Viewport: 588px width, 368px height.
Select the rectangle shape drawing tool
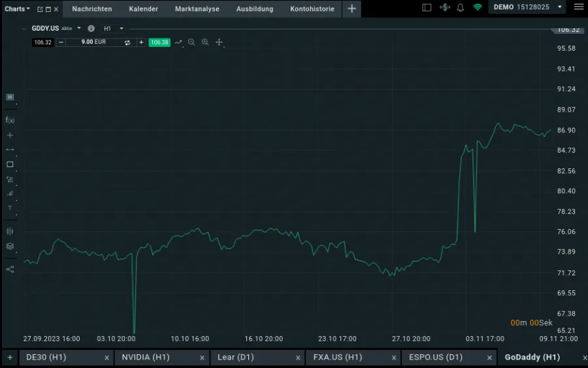(x=10, y=164)
